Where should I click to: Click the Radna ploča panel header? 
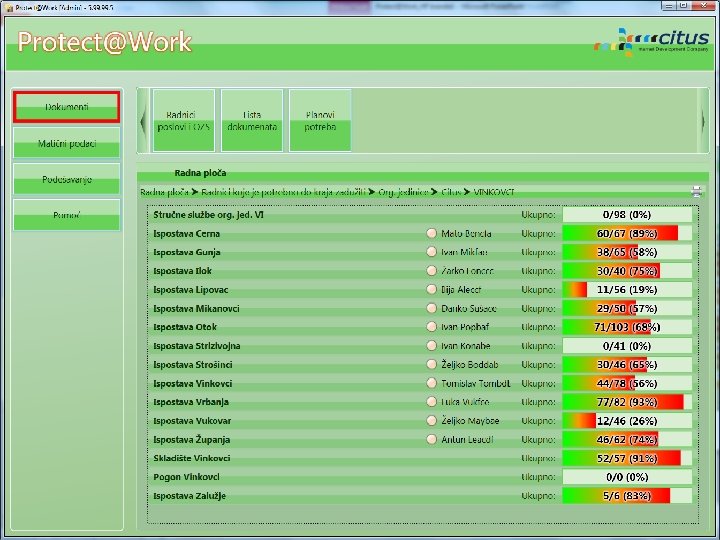click(422, 174)
